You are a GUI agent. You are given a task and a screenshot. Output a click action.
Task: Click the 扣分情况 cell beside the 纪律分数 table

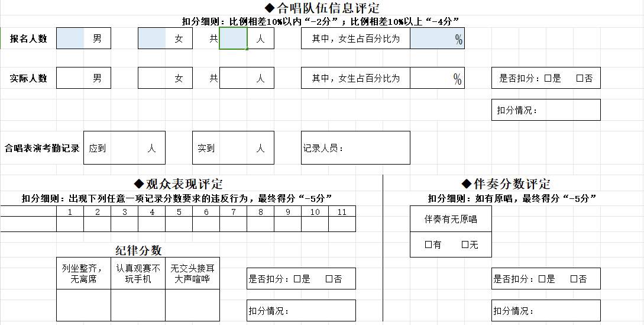301,311
